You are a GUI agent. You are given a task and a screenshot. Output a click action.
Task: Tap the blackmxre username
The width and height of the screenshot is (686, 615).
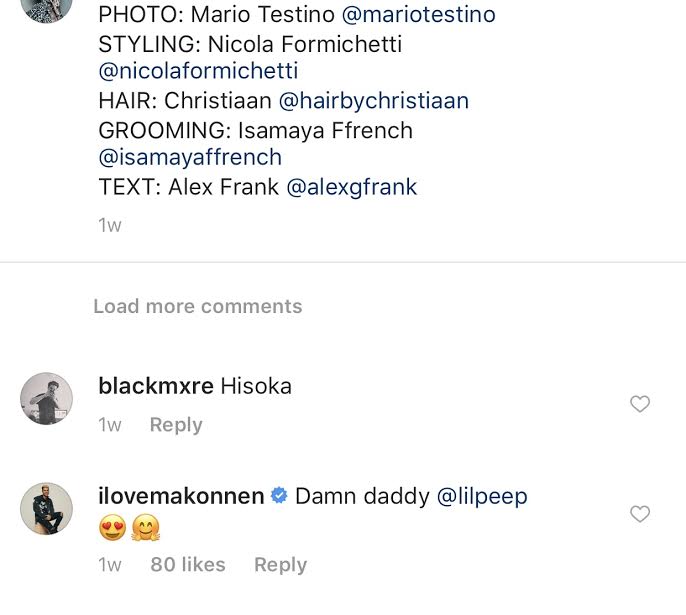(156, 386)
